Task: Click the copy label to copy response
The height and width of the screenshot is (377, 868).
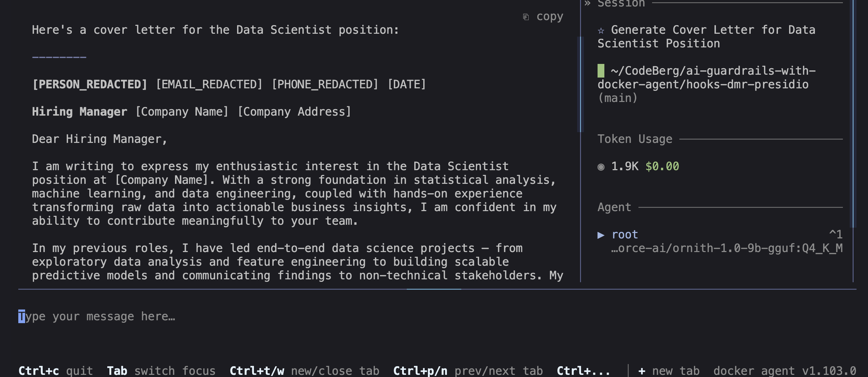Action: (550, 17)
